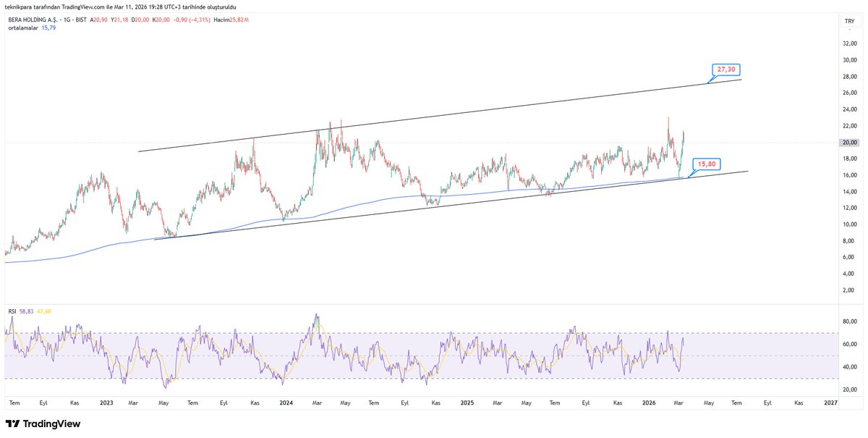Click the 15,80 price callout

pyautogui.click(x=706, y=164)
